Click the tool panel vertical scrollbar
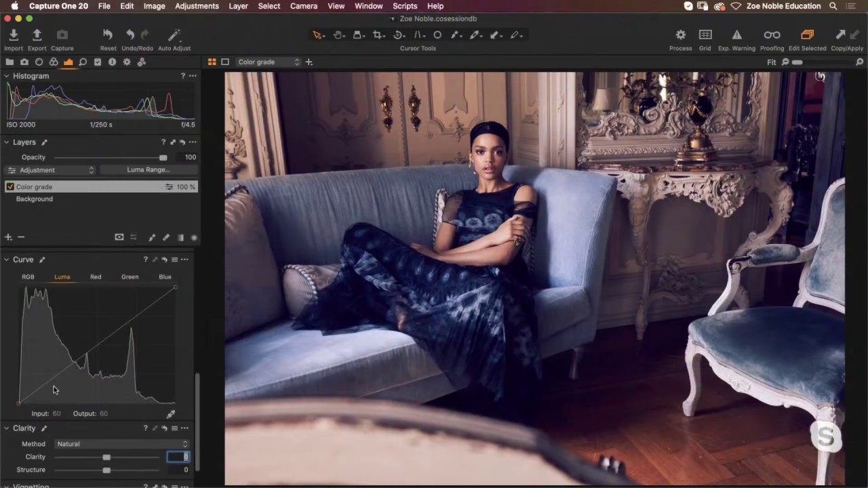This screenshot has height=488, width=868. pos(197,422)
